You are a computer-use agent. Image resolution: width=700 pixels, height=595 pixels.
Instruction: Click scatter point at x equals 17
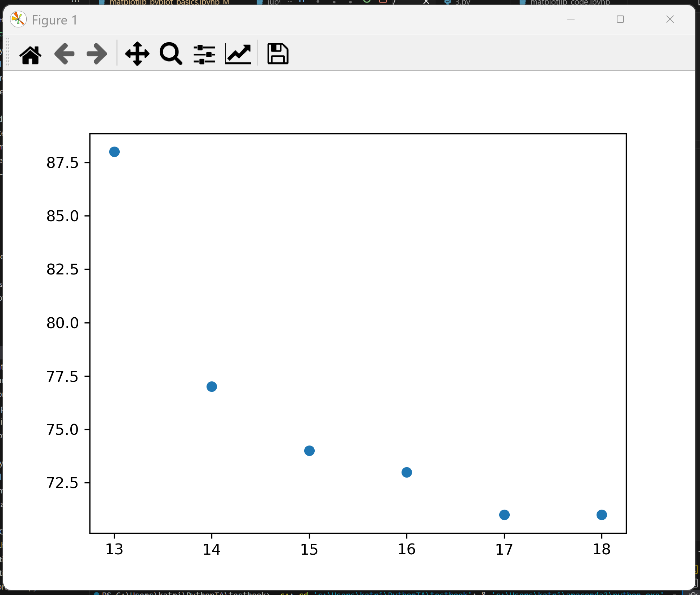[x=504, y=515]
